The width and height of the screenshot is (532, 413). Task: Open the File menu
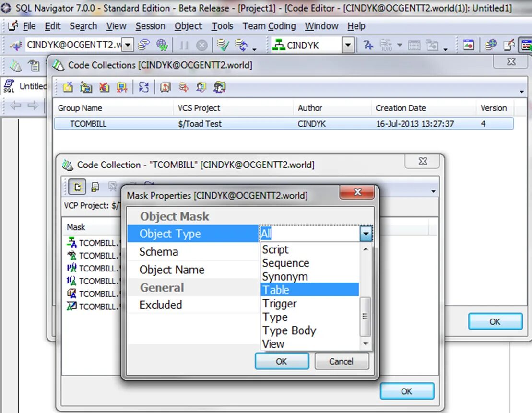pyautogui.click(x=29, y=26)
